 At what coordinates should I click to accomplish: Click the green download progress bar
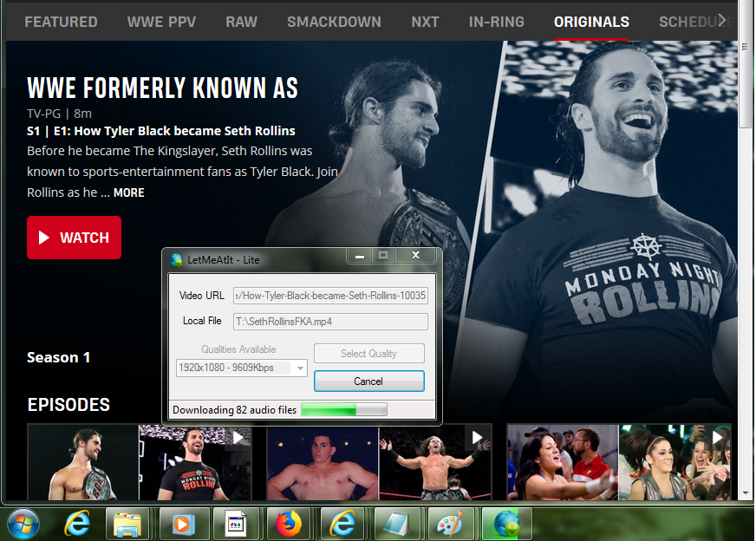point(343,410)
